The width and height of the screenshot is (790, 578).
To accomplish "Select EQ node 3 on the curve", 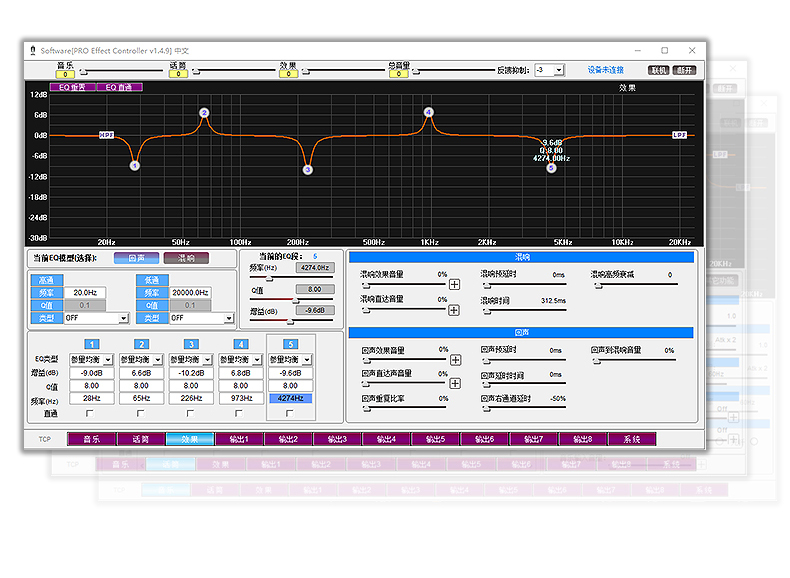I will [308, 170].
